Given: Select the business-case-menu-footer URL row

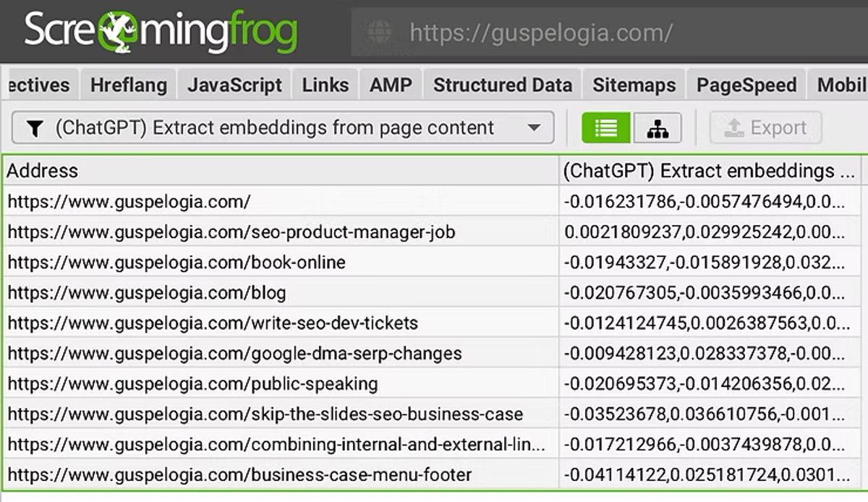Looking at the screenshot, I should [239, 475].
